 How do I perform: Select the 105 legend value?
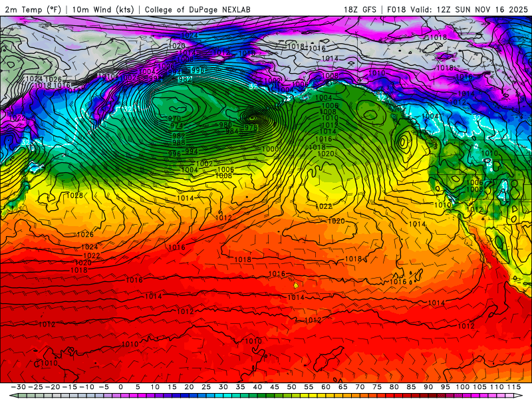coord(479,387)
